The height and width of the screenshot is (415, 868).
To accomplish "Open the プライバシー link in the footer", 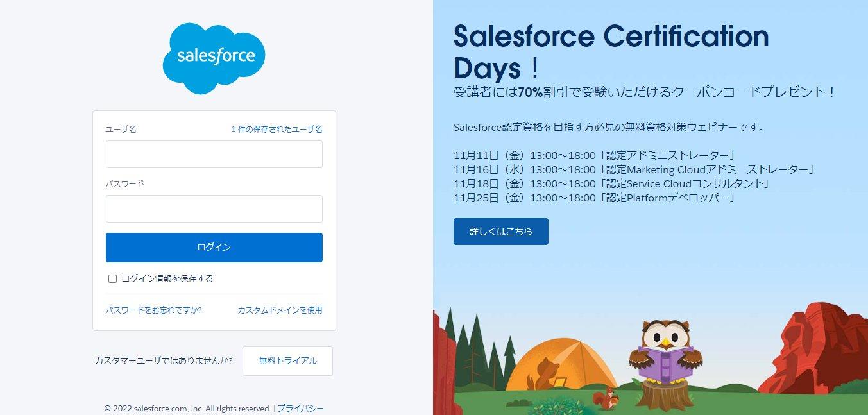I will pos(300,409).
